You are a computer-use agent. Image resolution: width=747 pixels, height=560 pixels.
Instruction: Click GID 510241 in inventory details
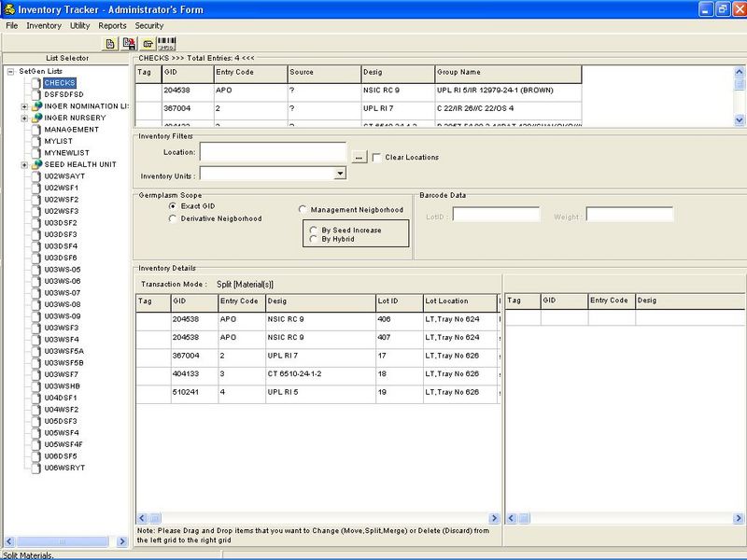click(x=194, y=392)
